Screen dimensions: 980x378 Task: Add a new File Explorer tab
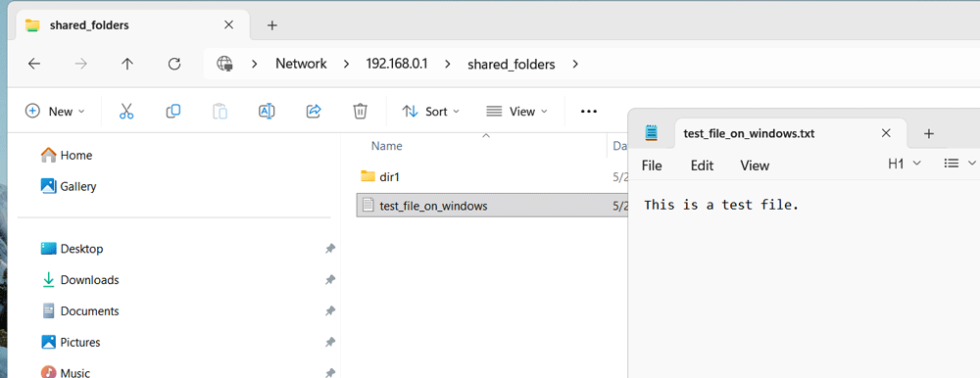[271, 25]
